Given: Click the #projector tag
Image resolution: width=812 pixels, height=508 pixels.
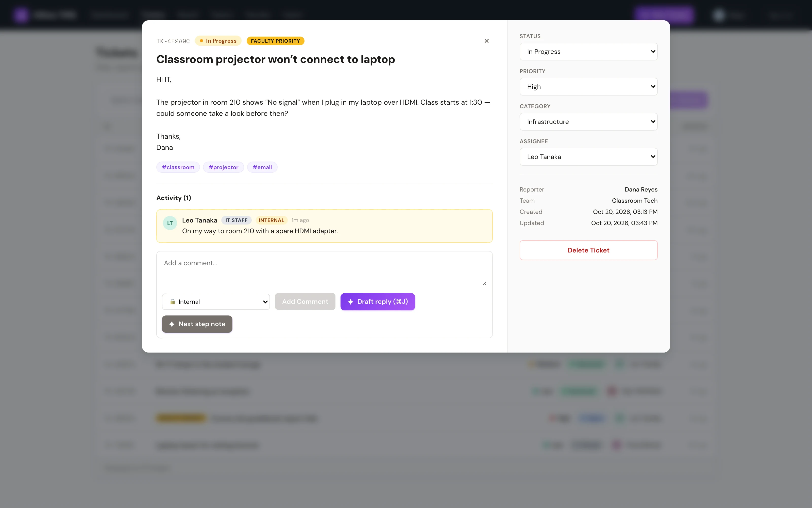Looking at the screenshot, I should pyautogui.click(x=224, y=167).
